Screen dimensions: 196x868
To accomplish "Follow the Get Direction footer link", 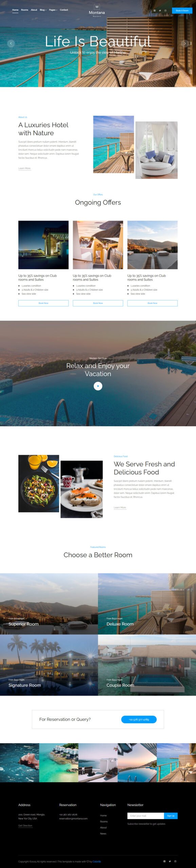I will coord(25,826).
